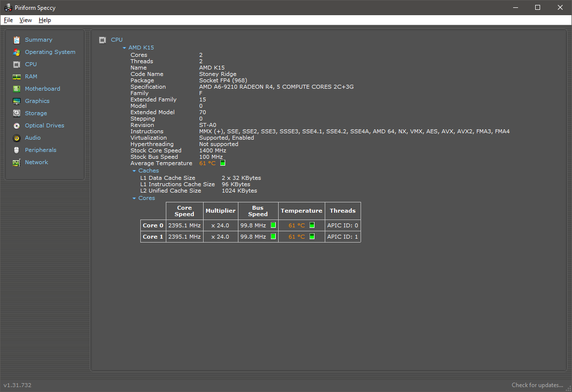This screenshot has height=392, width=572.
Task: Minimize the Piriform Speccy window
Action: coord(516,7)
